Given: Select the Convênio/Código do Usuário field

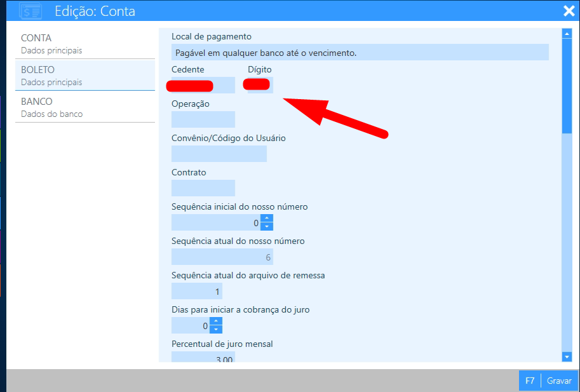Looking at the screenshot, I should 219,154.
